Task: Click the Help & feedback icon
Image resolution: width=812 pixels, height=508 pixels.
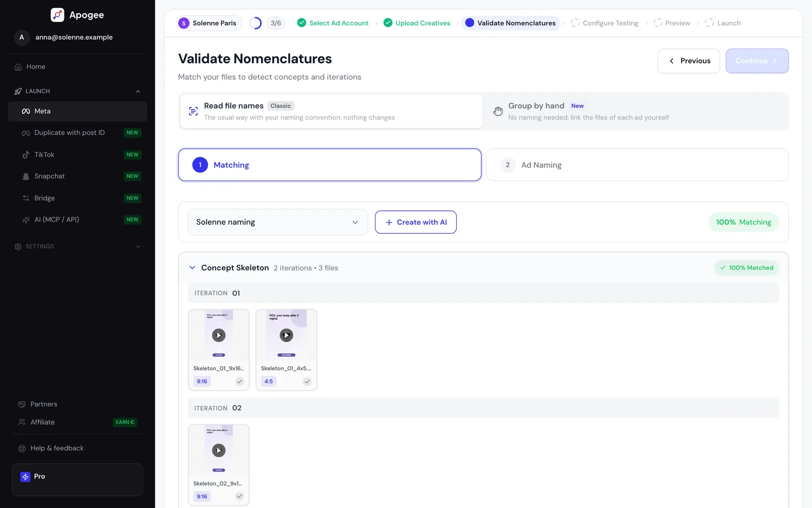Action: pos(22,449)
